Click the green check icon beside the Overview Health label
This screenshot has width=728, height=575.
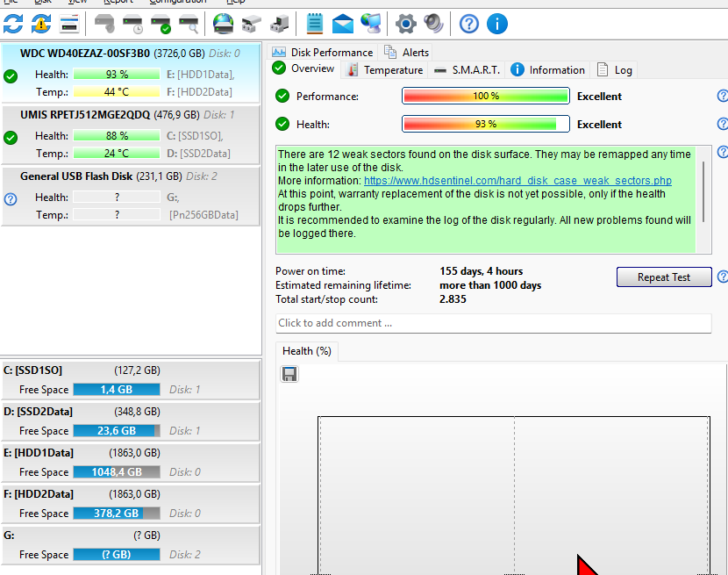coord(282,124)
